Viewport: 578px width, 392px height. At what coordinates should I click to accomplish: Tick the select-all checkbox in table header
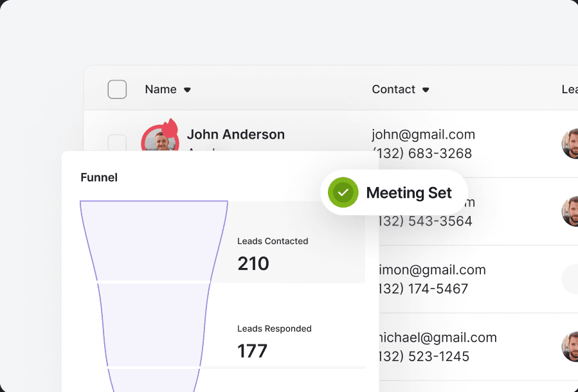117,89
